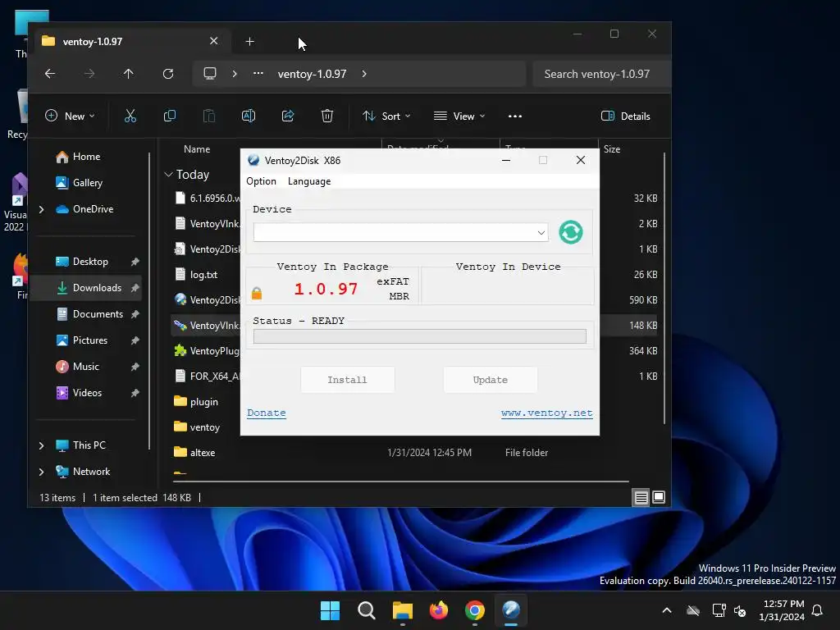
Task: Open the View dropdown in File Explorer
Action: click(x=459, y=116)
